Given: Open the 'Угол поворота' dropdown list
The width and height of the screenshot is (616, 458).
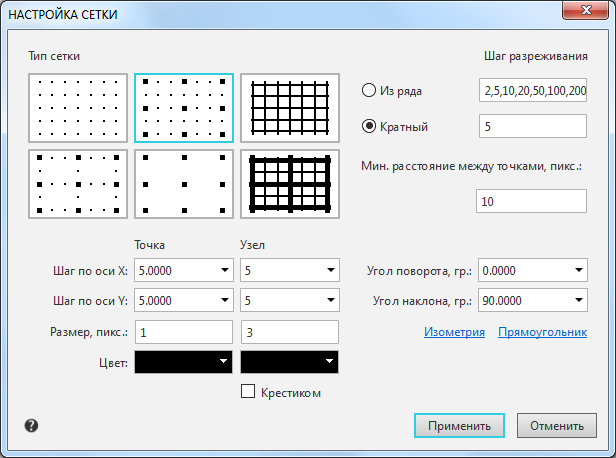Looking at the screenshot, I should (x=579, y=270).
